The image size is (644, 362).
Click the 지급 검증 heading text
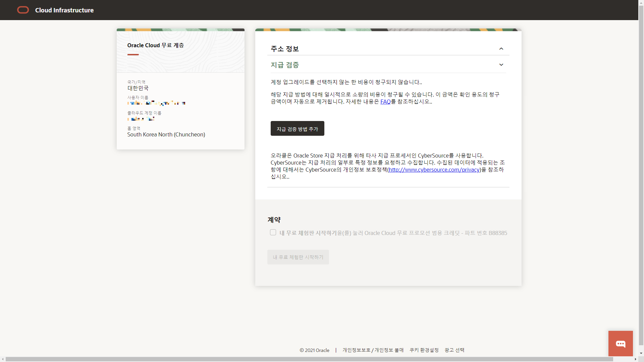pyautogui.click(x=285, y=65)
